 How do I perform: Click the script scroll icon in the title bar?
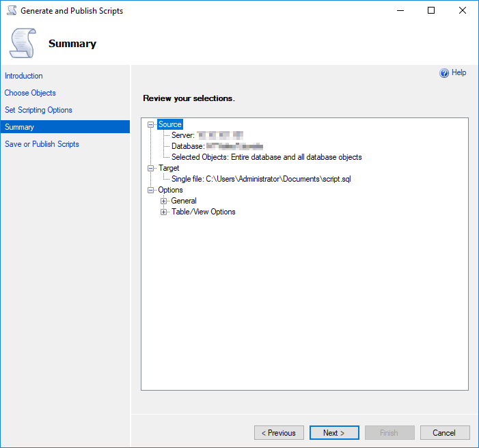12,10
